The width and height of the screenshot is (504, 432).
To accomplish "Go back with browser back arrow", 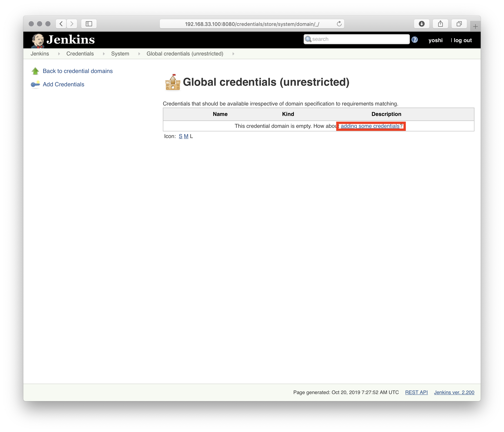I will pyautogui.click(x=61, y=24).
